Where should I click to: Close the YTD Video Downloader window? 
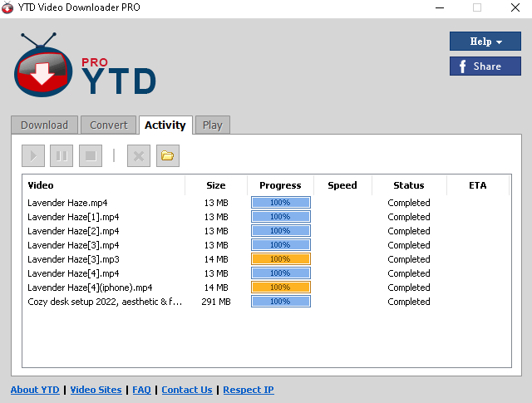[x=515, y=7]
